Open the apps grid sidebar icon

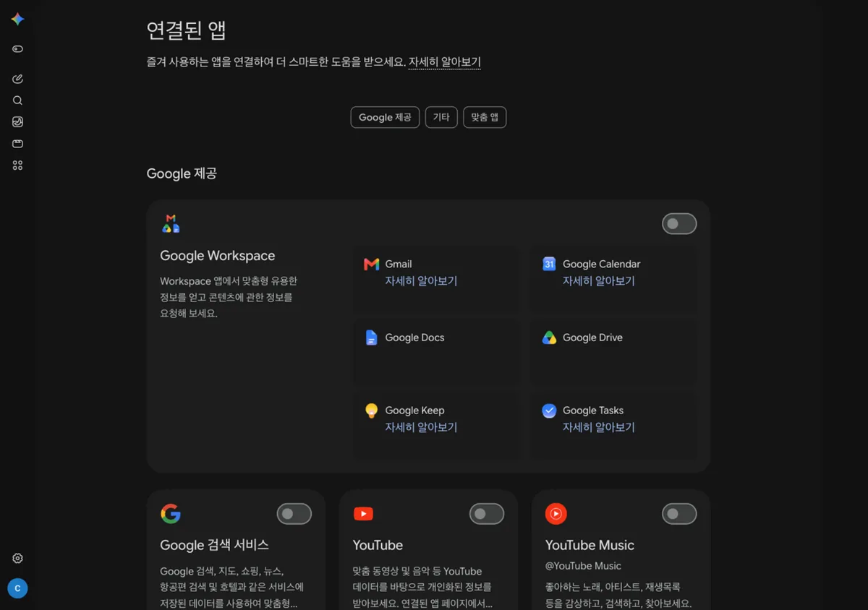point(18,166)
